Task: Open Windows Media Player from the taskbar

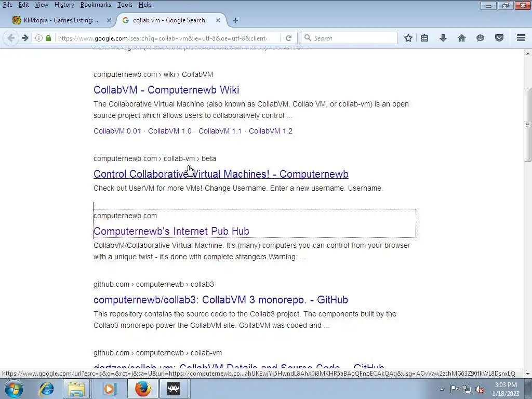Action: 109,389
